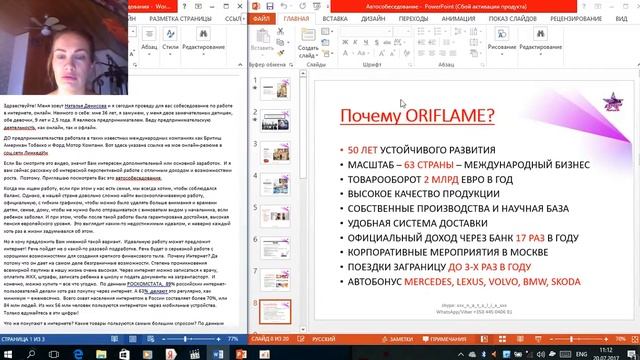Switch to PowerPoint reading view icon
640x360 pixels.
[520, 339]
